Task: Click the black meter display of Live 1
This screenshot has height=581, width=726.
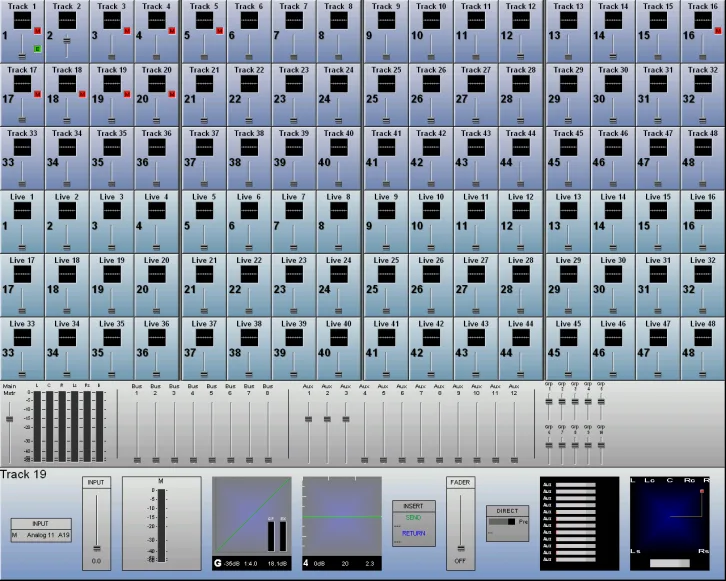Action: click(x=22, y=211)
